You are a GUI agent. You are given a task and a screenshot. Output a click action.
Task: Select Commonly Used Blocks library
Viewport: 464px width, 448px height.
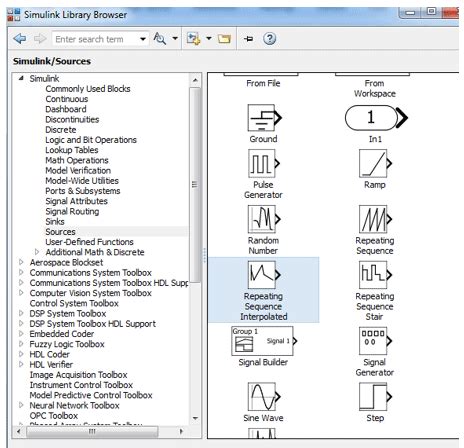pos(88,89)
